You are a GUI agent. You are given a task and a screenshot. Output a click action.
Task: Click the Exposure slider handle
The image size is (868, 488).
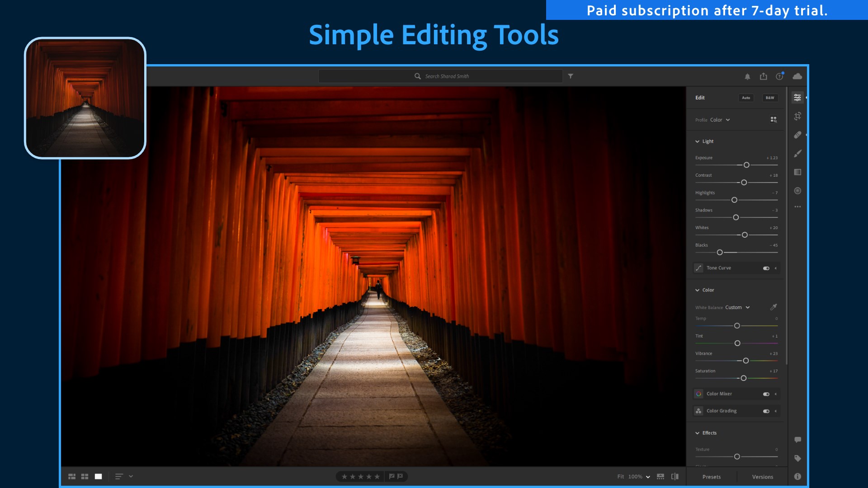746,165
